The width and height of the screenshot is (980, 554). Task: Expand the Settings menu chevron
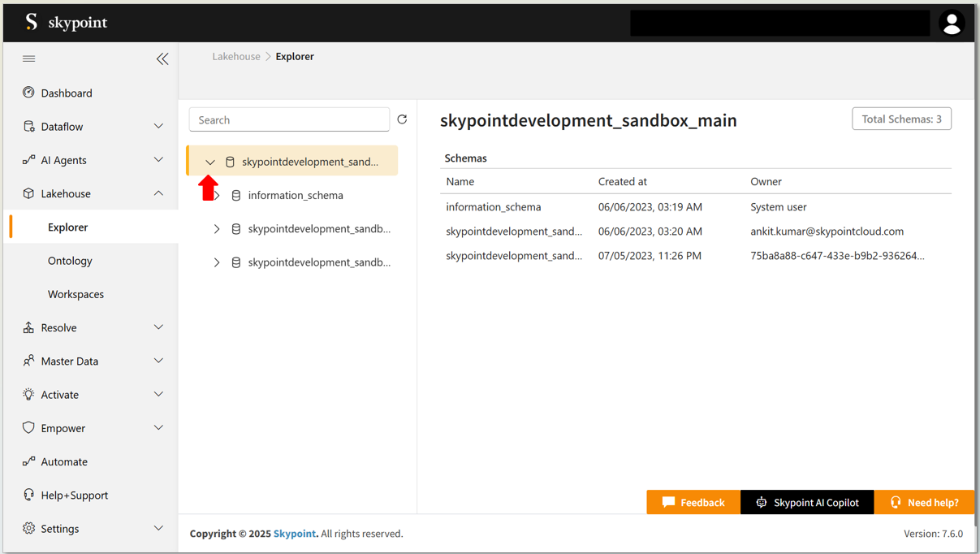(158, 528)
